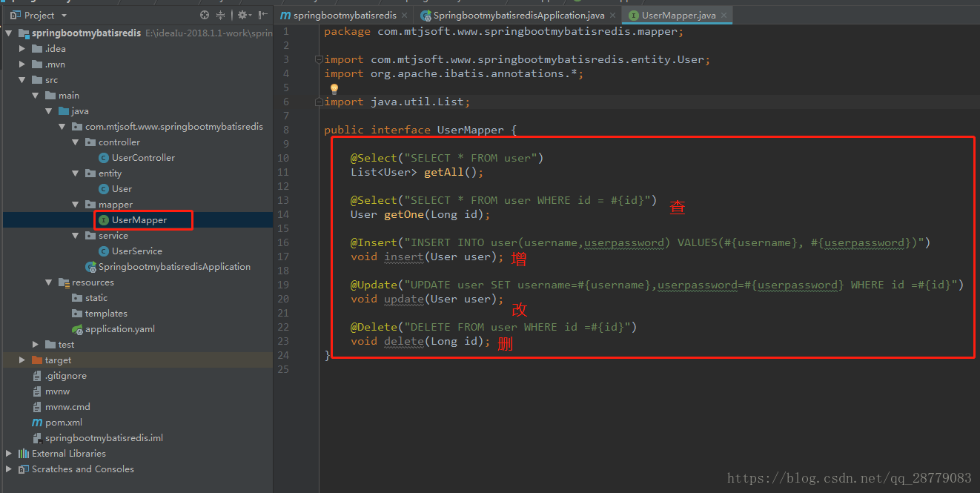Close the UserMapper.java tab
The height and width of the screenshot is (493, 980).
(724, 15)
